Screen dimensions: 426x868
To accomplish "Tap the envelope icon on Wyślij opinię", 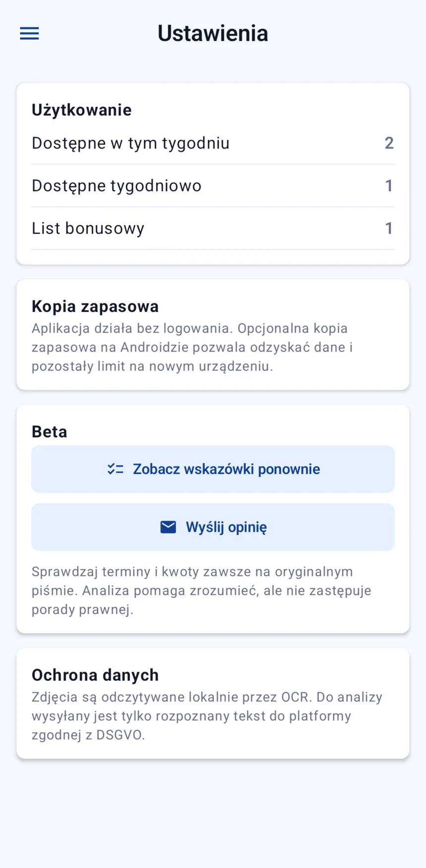I will (x=168, y=527).
